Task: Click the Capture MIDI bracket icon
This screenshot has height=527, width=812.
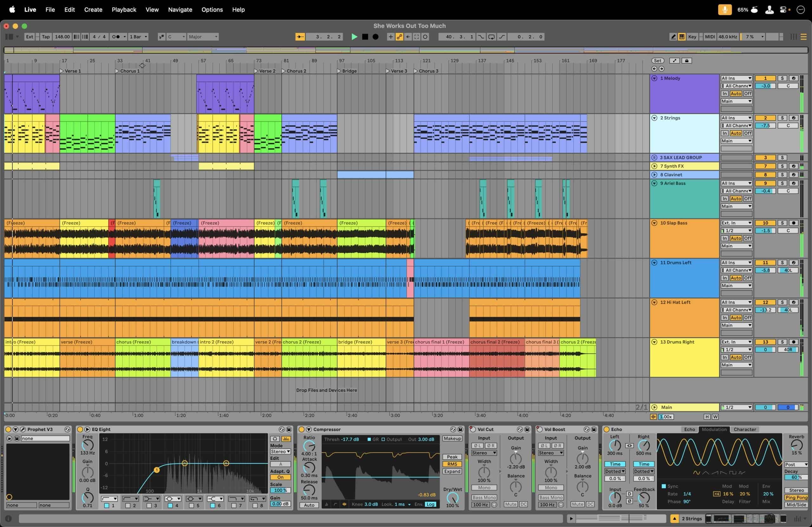Action: [416, 37]
